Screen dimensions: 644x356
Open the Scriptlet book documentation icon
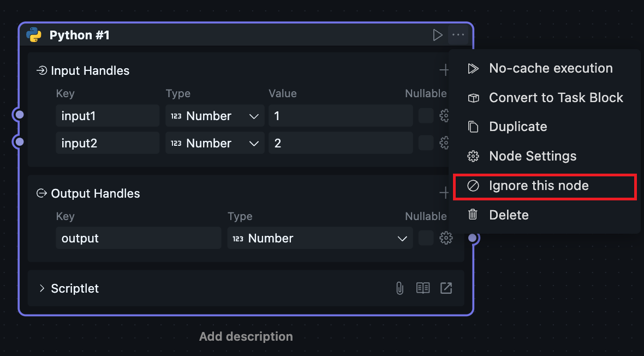423,288
